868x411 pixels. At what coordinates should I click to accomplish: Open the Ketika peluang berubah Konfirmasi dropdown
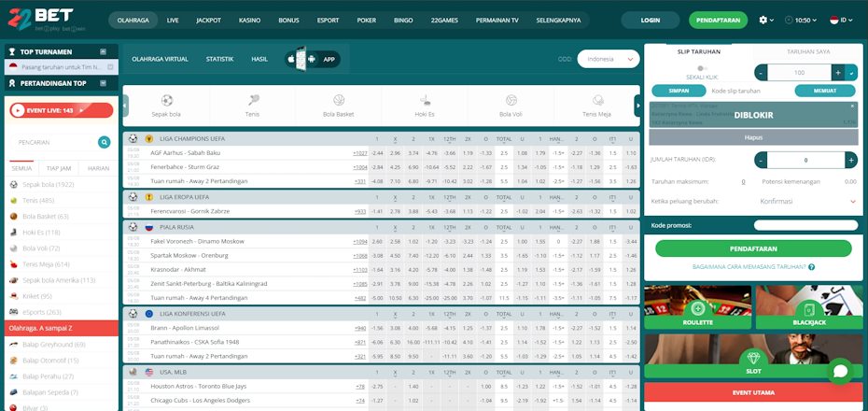[x=807, y=201]
